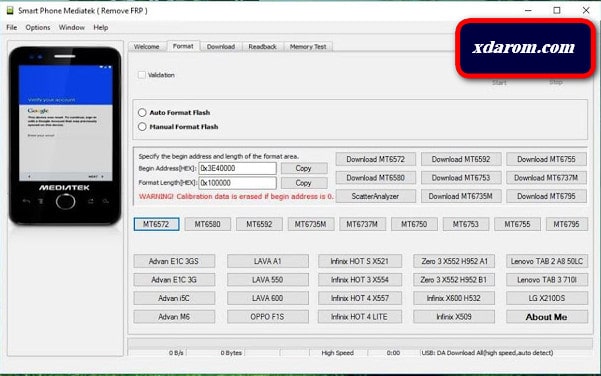The width and height of the screenshot is (601, 376).
Task: Select the MT6753 chipset button
Action: 466,224
